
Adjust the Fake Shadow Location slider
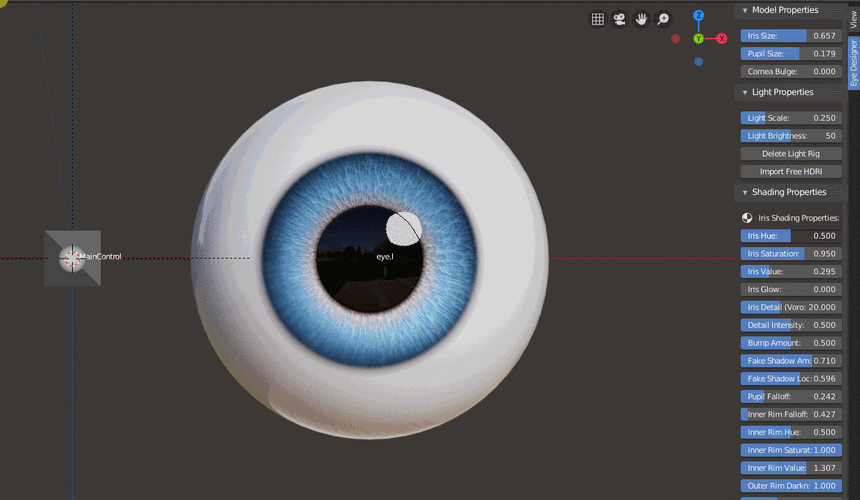pyautogui.click(x=791, y=378)
